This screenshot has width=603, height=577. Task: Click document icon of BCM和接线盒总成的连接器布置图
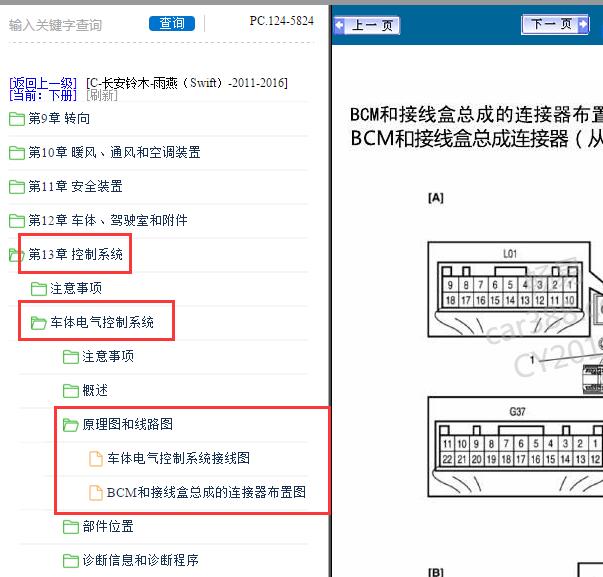coord(96,492)
